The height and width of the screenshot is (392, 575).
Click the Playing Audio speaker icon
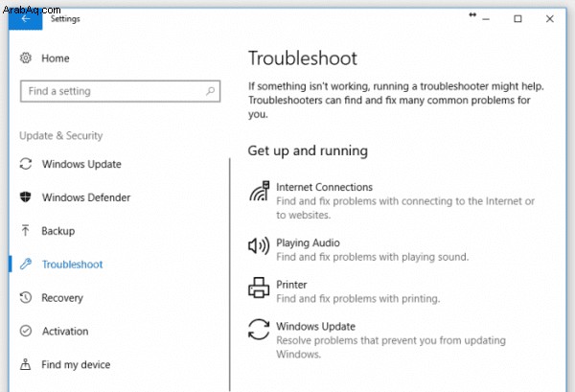pyautogui.click(x=259, y=245)
